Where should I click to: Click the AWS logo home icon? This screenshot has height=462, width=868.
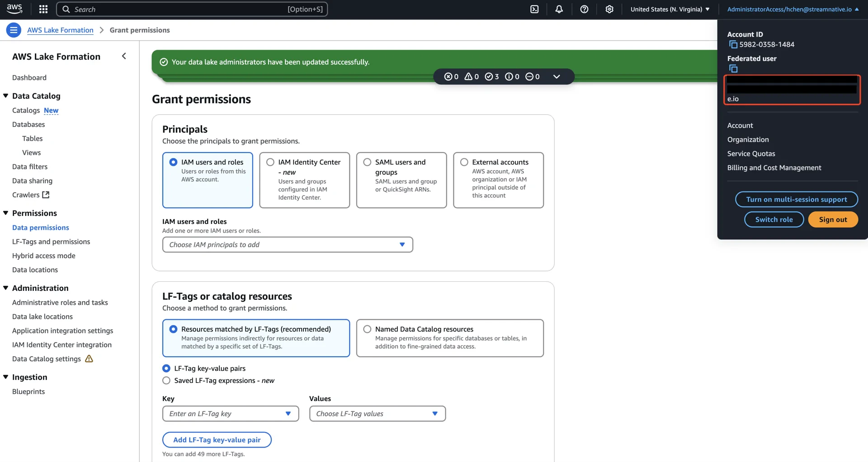coord(14,9)
